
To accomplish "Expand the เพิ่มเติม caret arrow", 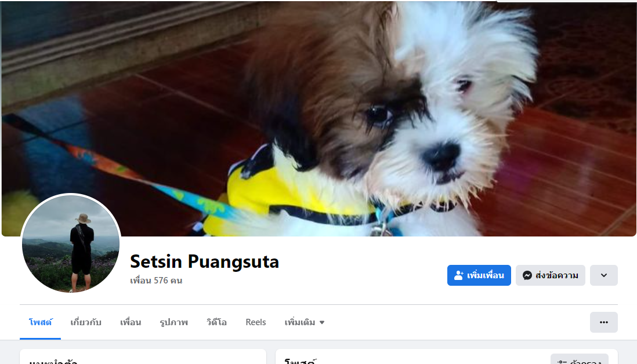I will (x=322, y=323).
